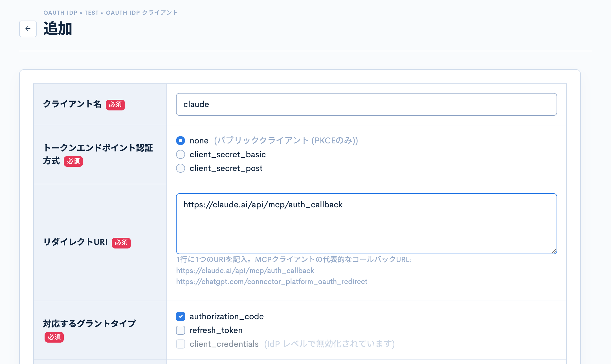Click the client_secret_post label text

pos(226,168)
